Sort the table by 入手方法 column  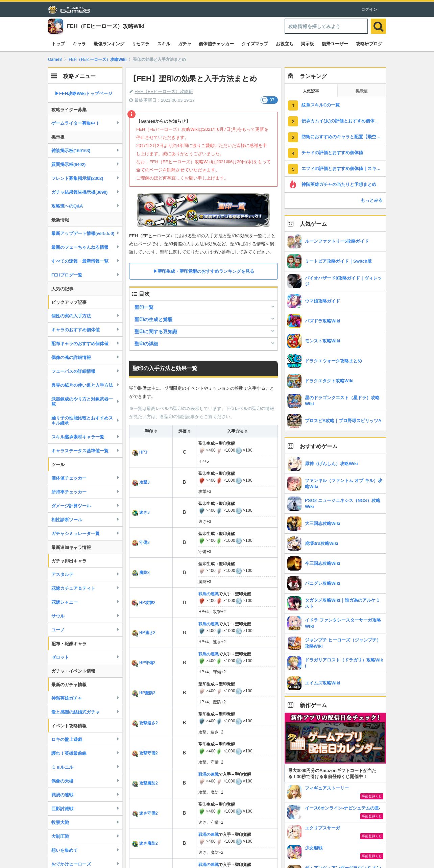point(237,431)
